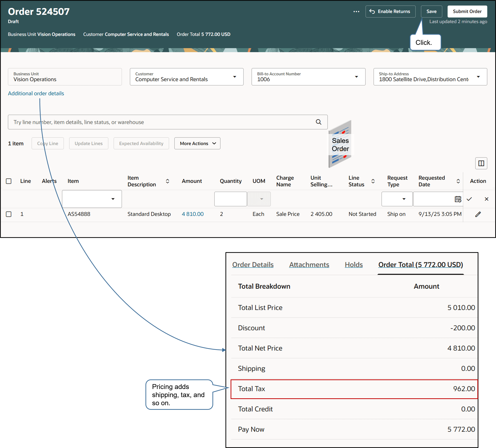Expand the Customer dropdown
496x448 pixels.
coord(234,77)
